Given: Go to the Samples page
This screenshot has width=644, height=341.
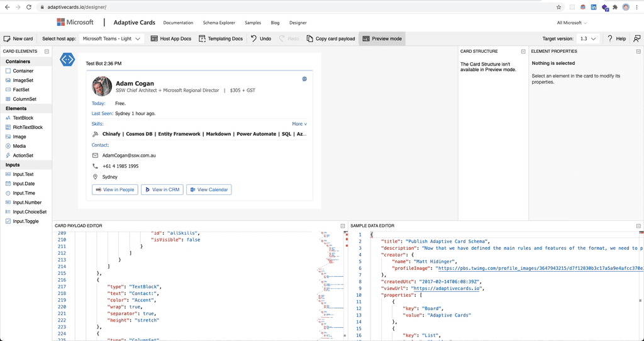Looking at the screenshot, I should click(253, 23).
